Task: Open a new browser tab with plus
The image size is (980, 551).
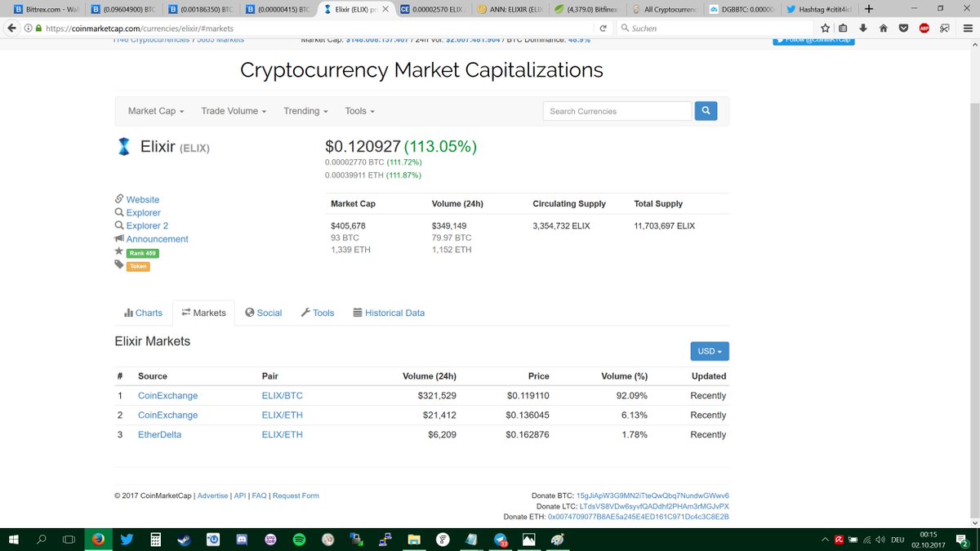Action: pos(868,9)
